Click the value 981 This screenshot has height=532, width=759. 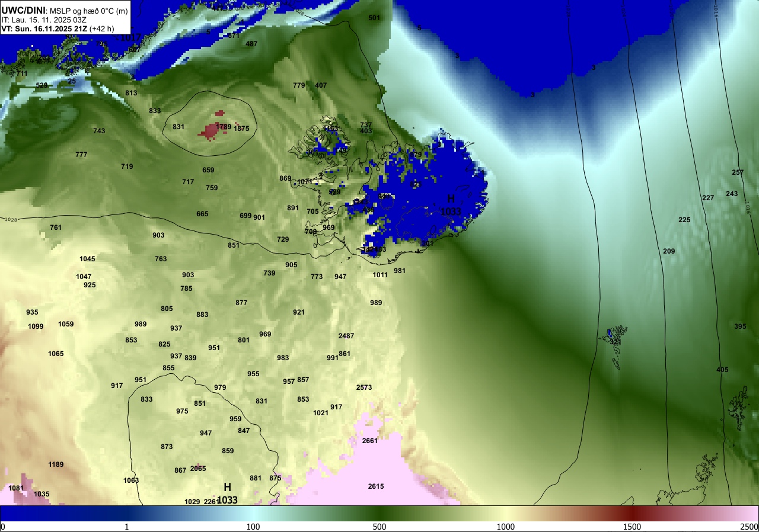(400, 271)
